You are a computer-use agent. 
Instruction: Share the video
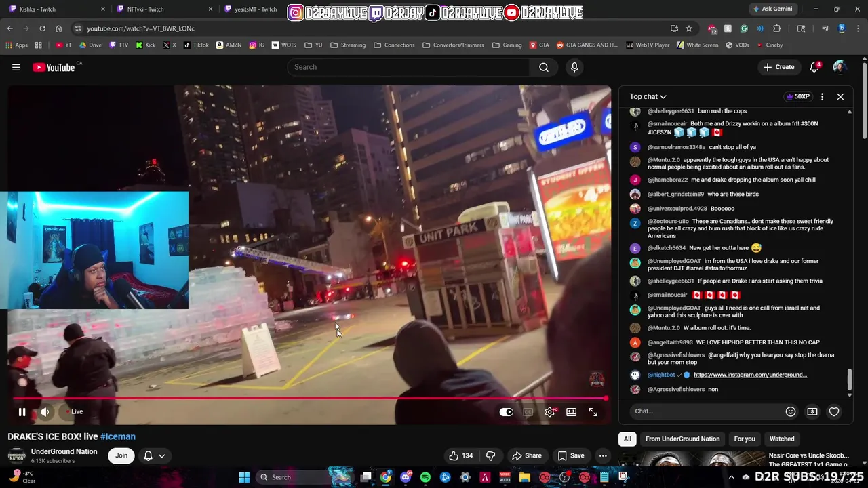coord(527,455)
